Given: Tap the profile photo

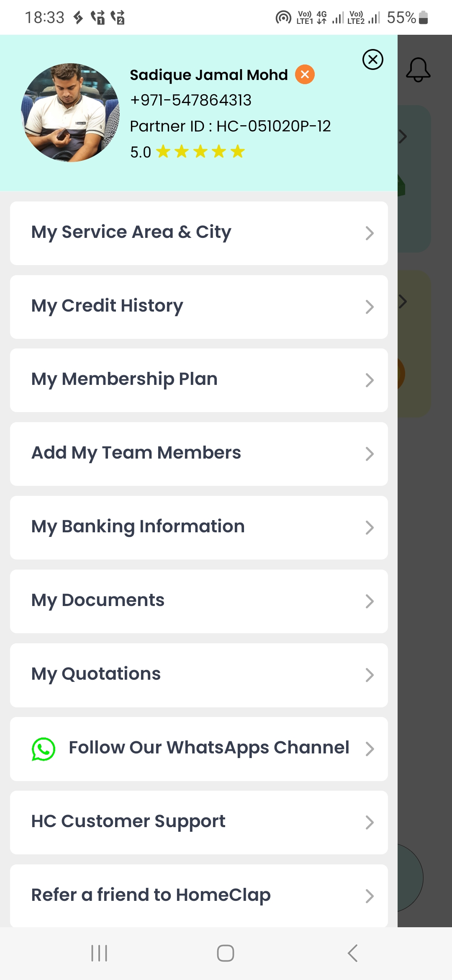Looking at the screenshot, I should pyautogui.click(x=70, y=113).
